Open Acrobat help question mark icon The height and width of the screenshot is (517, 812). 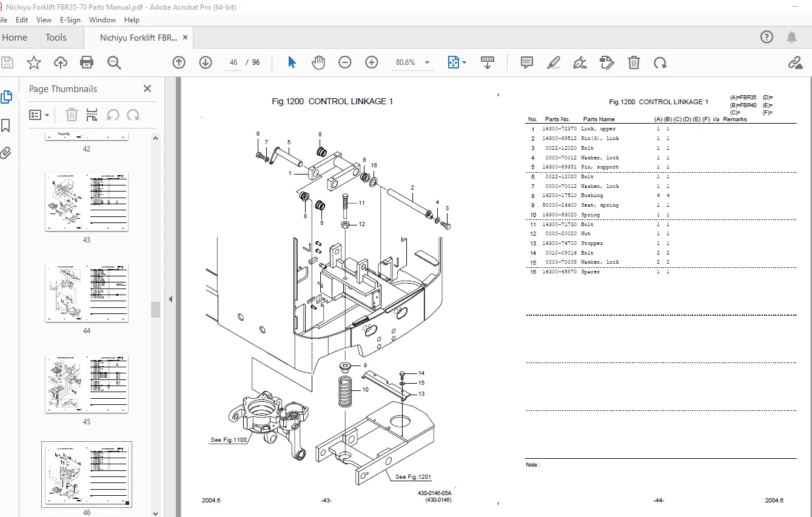(x=767, y=38)
